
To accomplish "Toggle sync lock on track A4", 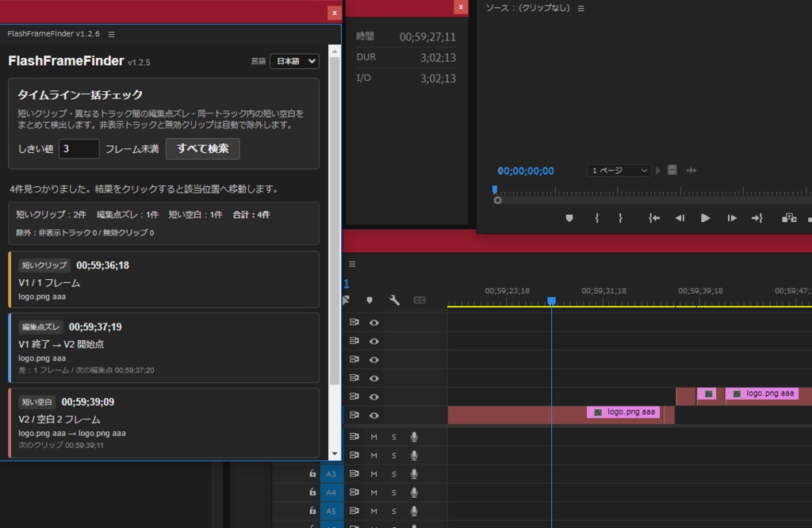I will pos(354,492).
